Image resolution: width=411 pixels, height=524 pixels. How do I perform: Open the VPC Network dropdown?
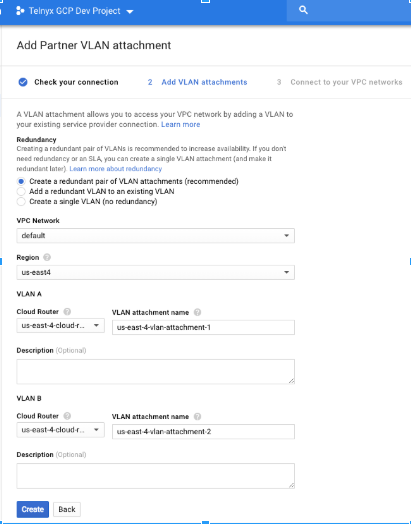coord(155,236)
